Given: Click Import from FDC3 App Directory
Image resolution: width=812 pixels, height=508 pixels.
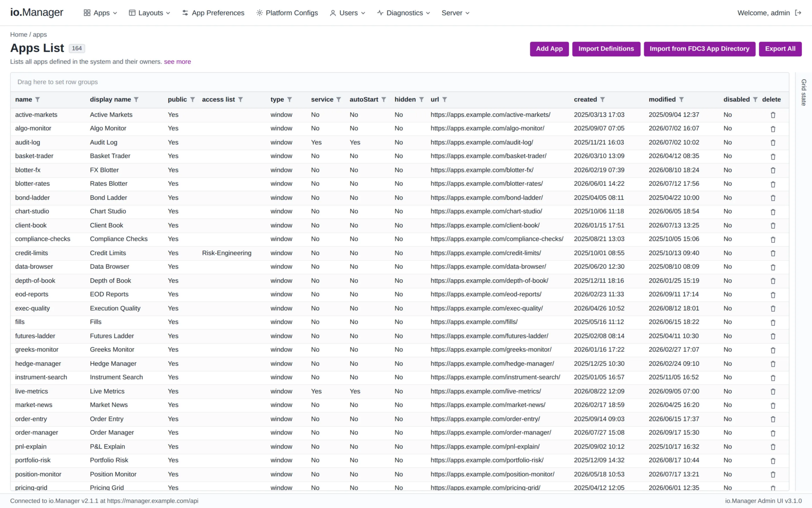Looking at the screenshot, I should tap(699, 49).
